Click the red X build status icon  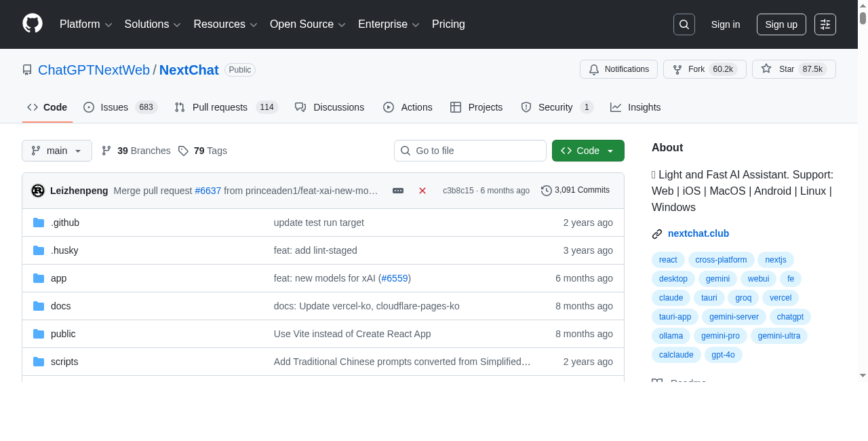click(422, 191)
